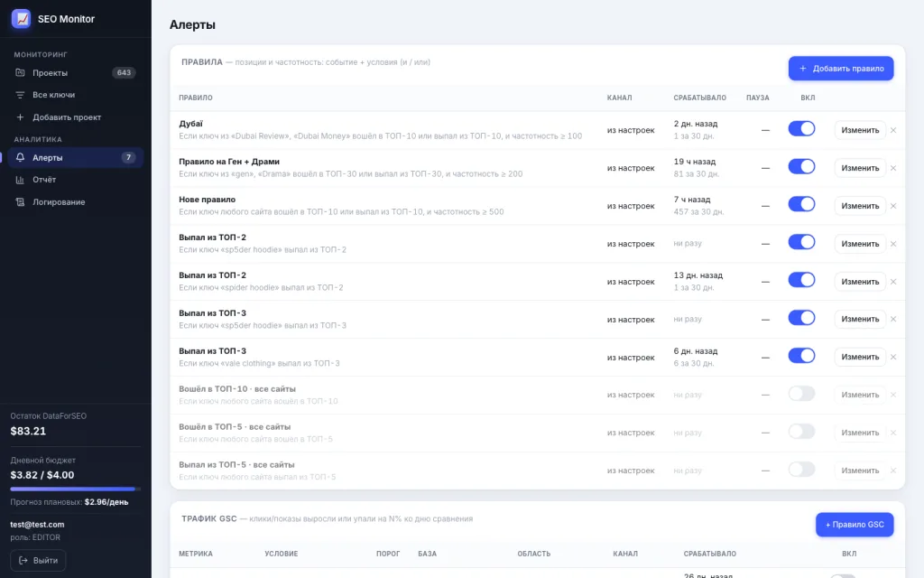Image resolution: width=924 pixels, height=578 pixels.
Task: Click the "457 за 30 дн." trigger count
Action: [699, 211]
